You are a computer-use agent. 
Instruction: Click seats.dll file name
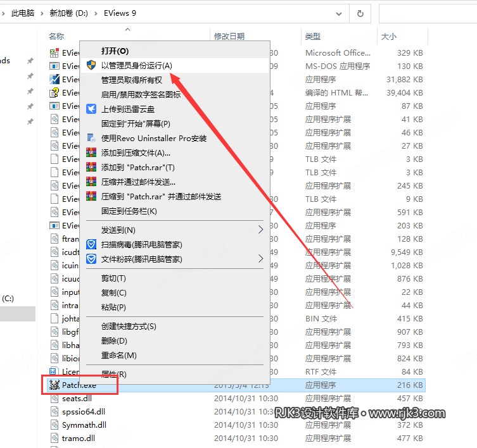pos(77,399)
